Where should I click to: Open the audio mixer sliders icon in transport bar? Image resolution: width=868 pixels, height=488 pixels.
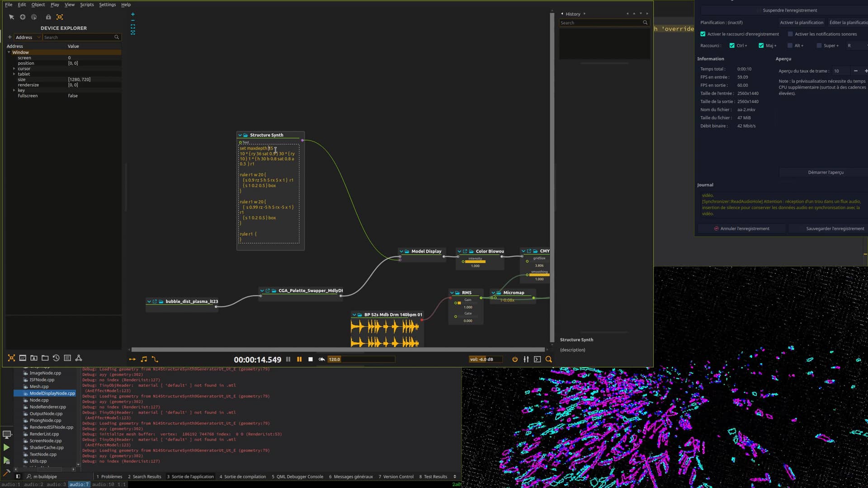pos(526,359)
